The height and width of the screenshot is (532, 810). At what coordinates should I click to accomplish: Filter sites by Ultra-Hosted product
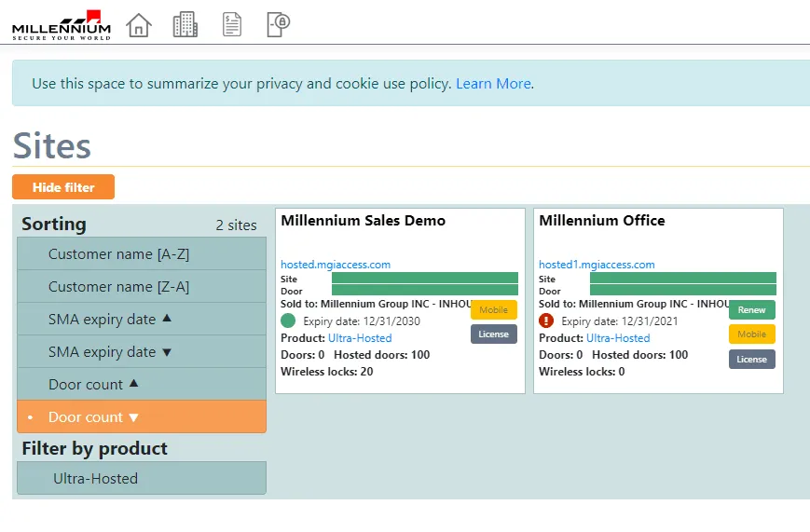tap(142, 479)
